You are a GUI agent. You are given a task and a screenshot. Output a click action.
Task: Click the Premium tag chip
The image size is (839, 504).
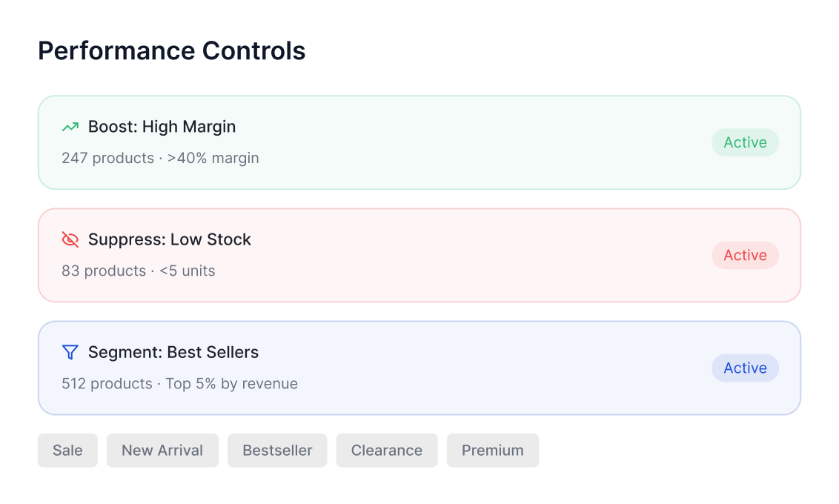[x=492, y=451]
